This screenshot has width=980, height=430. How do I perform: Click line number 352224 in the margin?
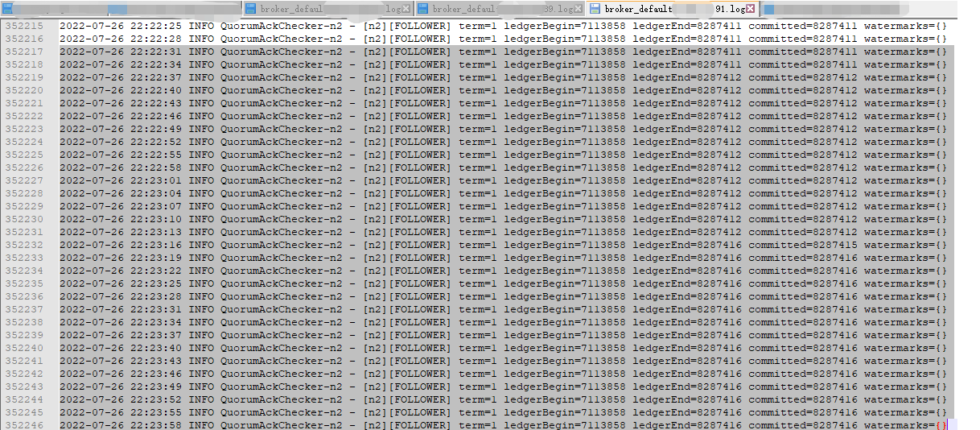pyautogui.click(x=24, y=142)
